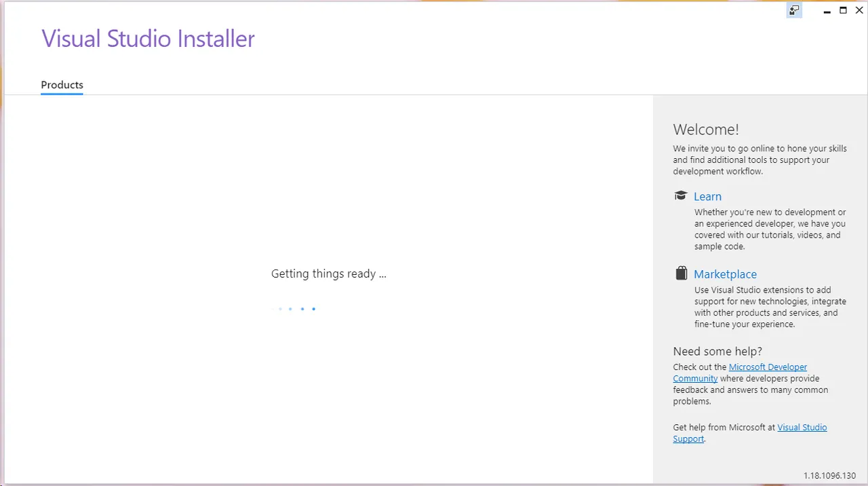Open the Marketplace link

725,274
